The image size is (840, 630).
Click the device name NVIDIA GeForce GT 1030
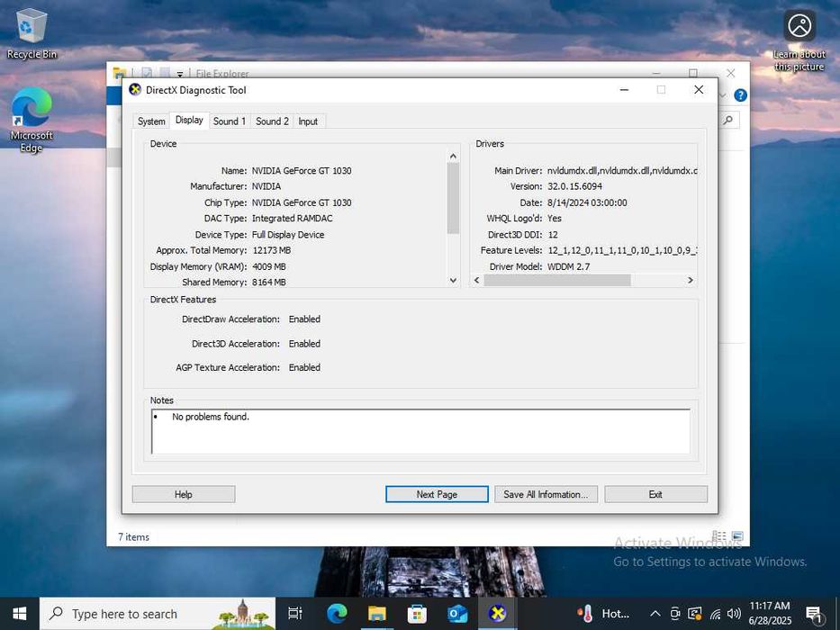click(302, 170)
